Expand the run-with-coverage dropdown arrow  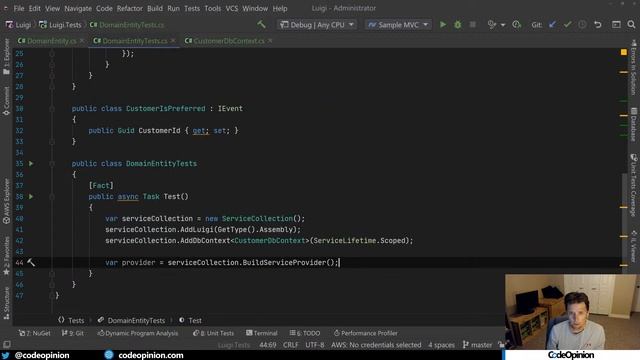point(503,25)
